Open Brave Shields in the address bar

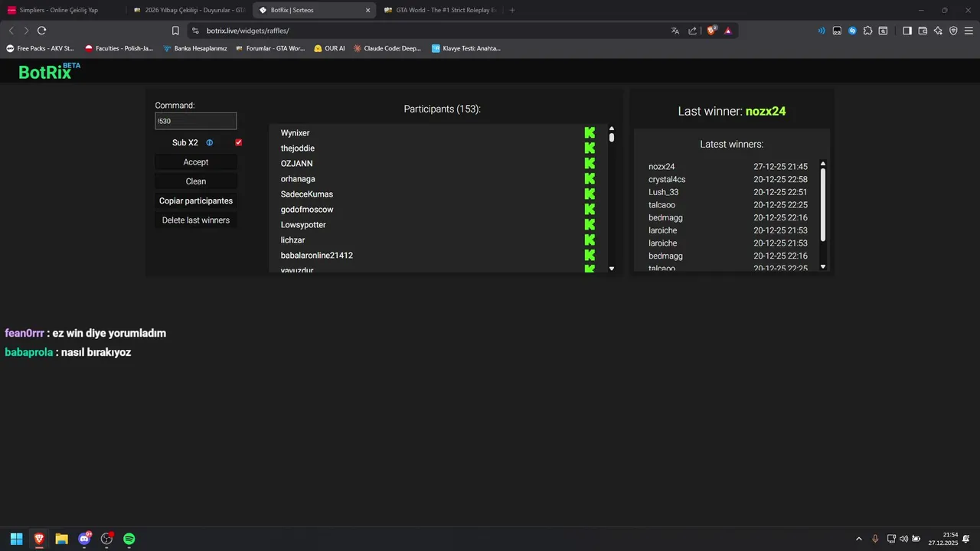click(711, 31)
